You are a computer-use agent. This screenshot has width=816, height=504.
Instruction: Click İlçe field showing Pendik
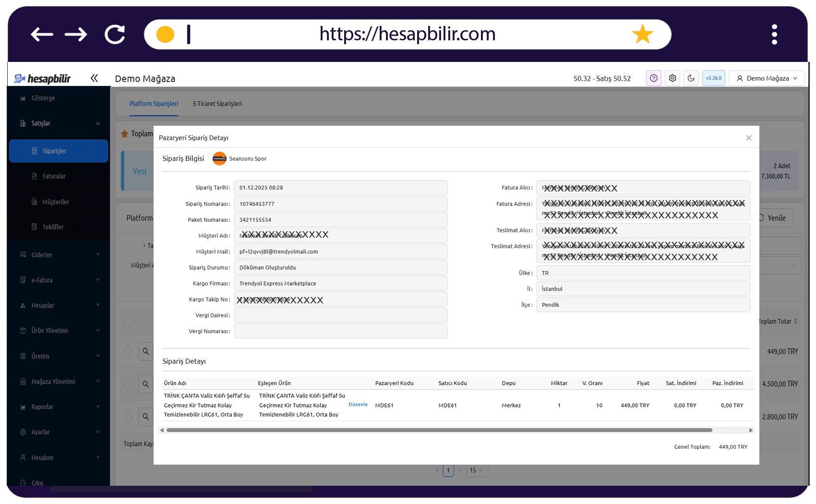coord(643,305)
